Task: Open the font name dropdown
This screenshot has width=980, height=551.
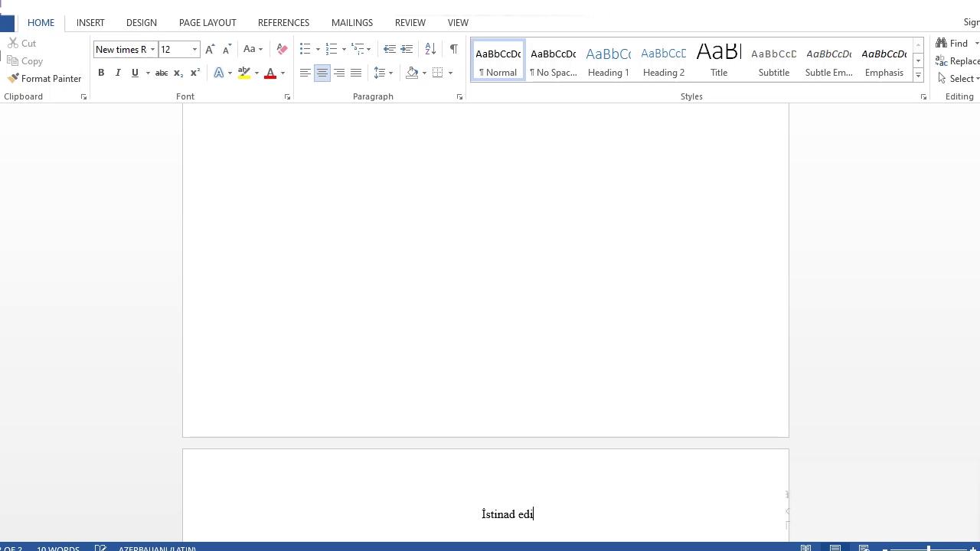Action: (x=152, y=50)
